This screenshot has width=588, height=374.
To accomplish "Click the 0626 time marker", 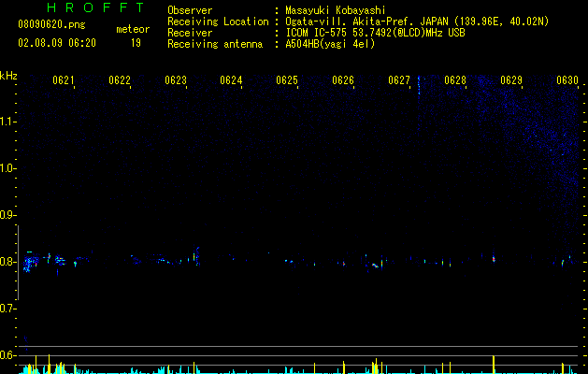I will point(343,80).
